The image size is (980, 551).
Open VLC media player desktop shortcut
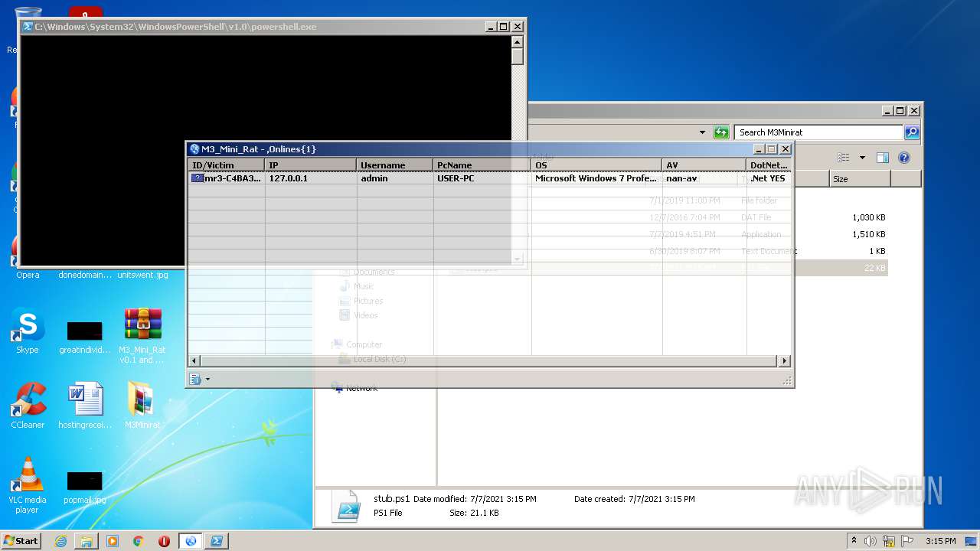(x=27, y=485)
